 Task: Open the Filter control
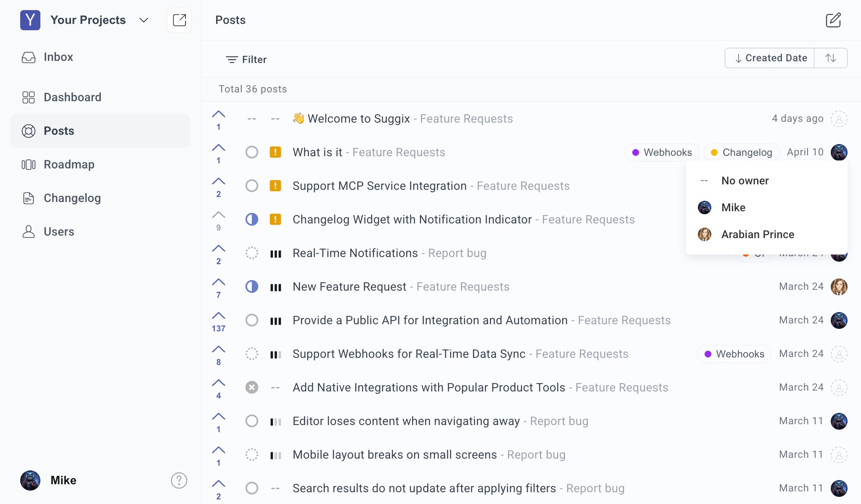(x=246, y=60)
